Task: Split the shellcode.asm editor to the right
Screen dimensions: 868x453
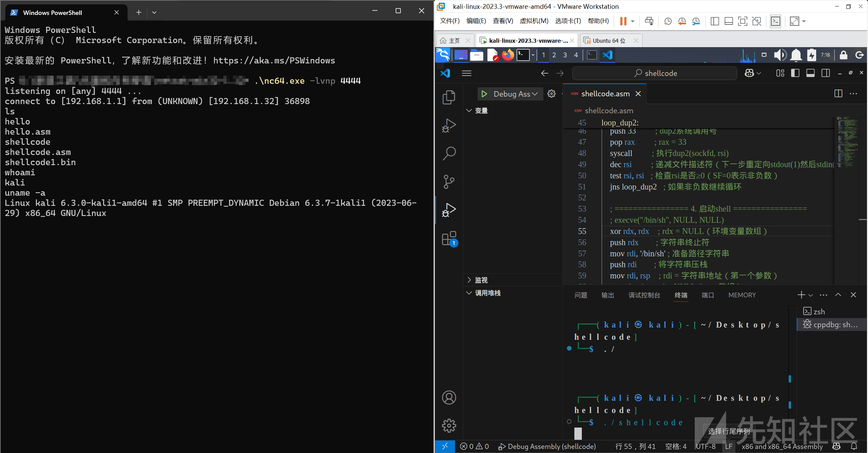Action: [x=838, y=94]
